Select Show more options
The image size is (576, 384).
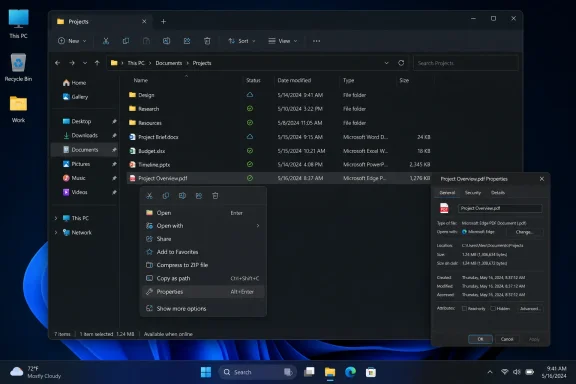tap(203, 309)
